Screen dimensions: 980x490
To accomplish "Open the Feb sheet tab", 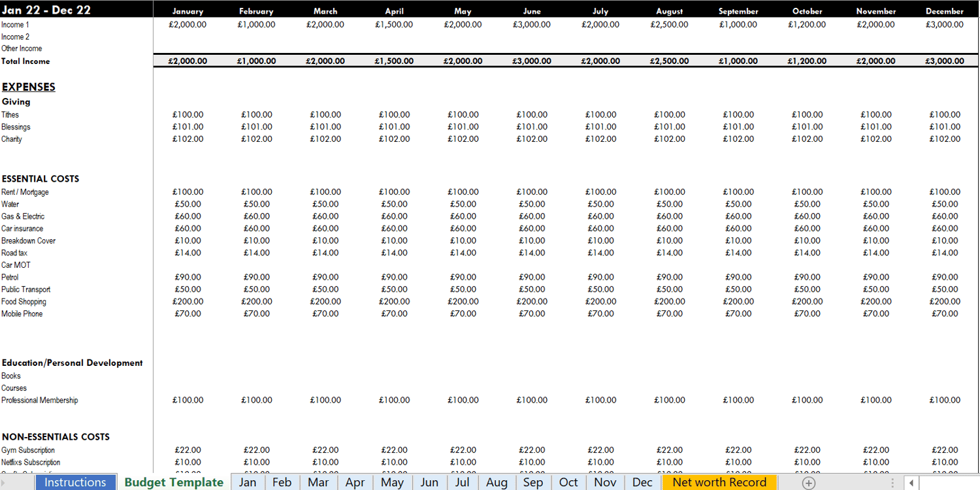I will [x=282, y=482].
